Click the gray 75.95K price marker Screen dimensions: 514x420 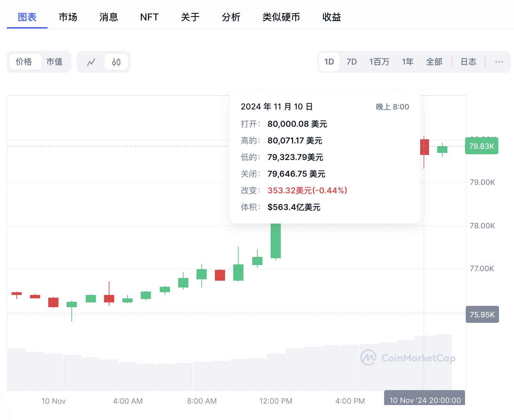pyautogui.click(x=482, y=315)
